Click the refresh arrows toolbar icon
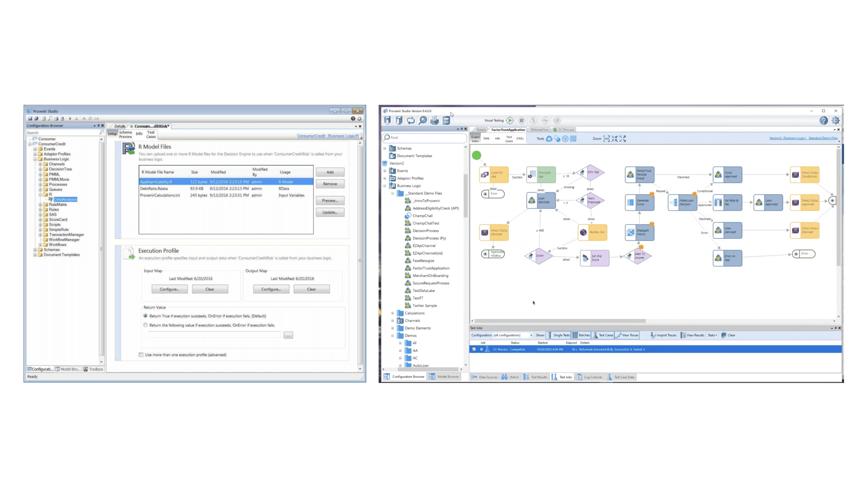The height and width of the screenshot is (488, 868). (411, 120)
